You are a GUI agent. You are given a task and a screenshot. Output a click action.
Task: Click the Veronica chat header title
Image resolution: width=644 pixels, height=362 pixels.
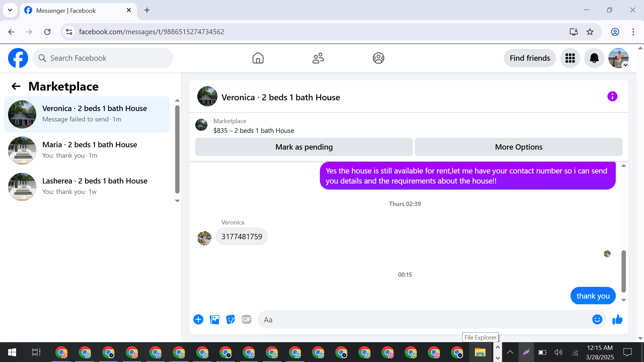(281, 97)
